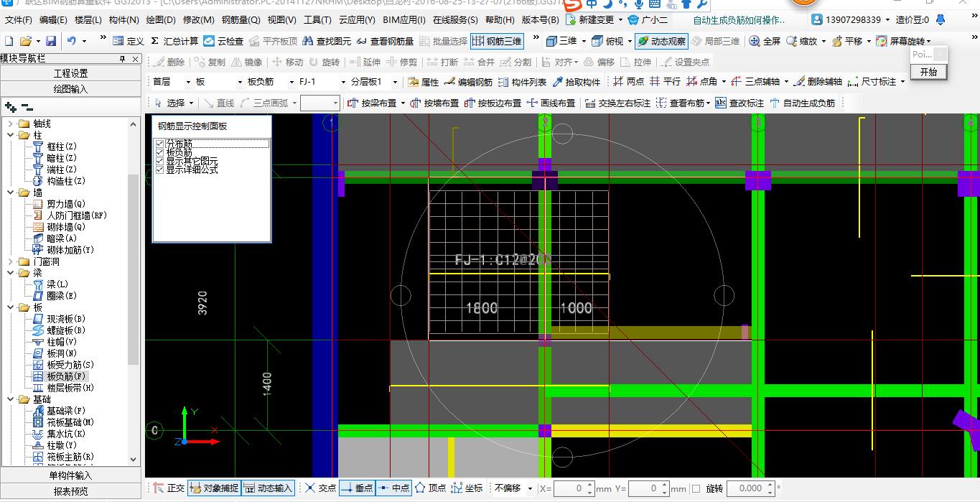Open 构件(N) menu
The width and height of the screenshot is (980, 502).
tap(124, 19)
